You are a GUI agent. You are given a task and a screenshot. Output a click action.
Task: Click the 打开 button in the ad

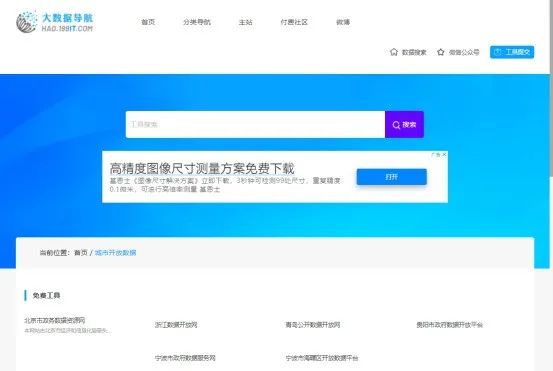point(391,177)
